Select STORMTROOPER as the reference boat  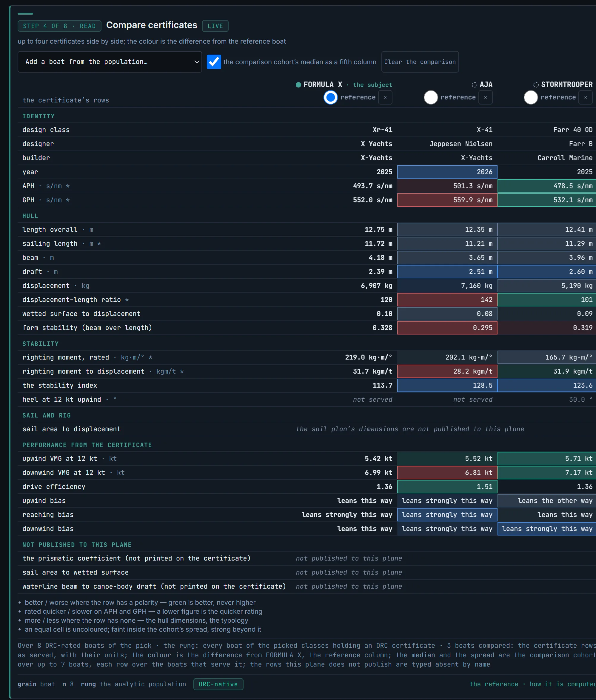530,97
